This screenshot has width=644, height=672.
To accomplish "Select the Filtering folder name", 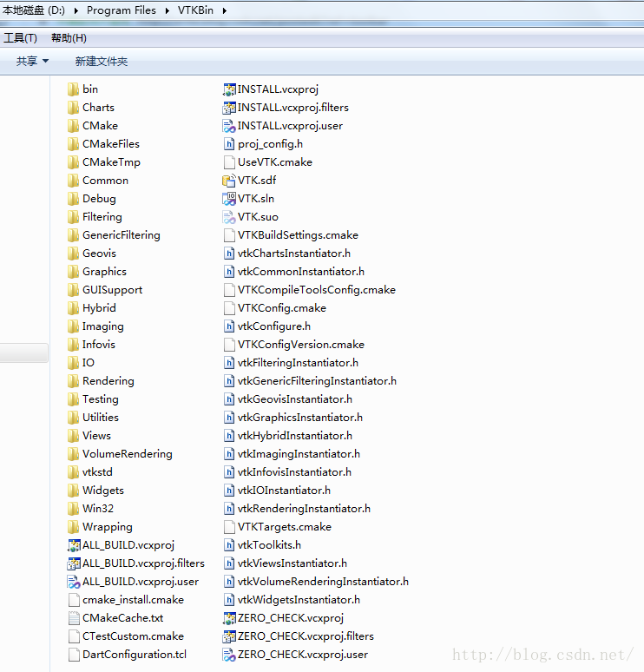I will pos(102,217).
